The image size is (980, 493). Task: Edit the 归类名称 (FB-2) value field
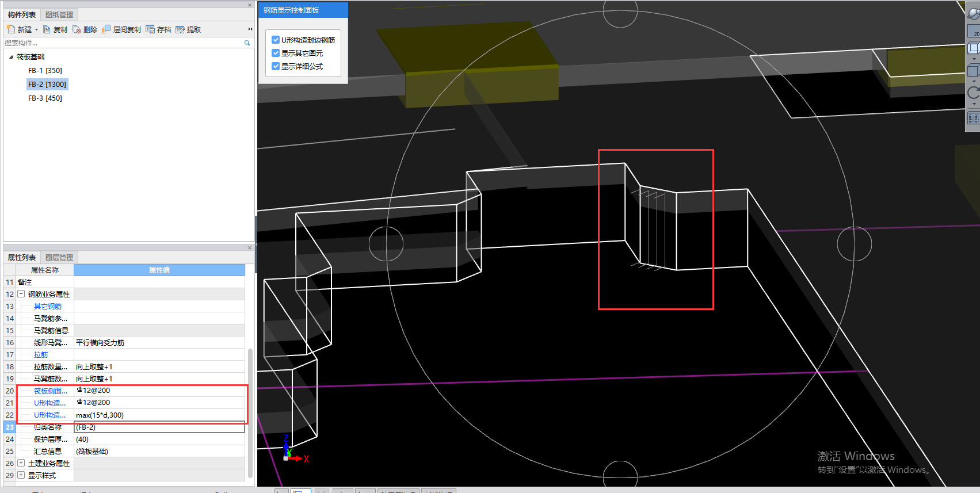tap(159, 427)
